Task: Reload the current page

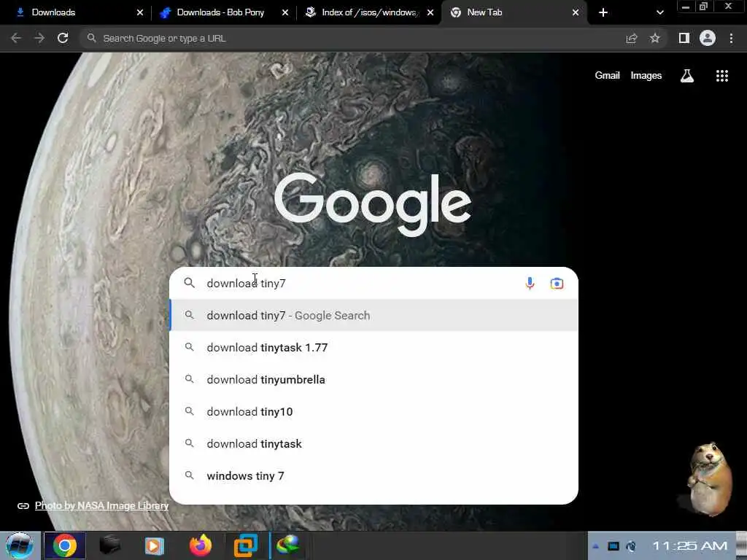Action: coord(63,38)
